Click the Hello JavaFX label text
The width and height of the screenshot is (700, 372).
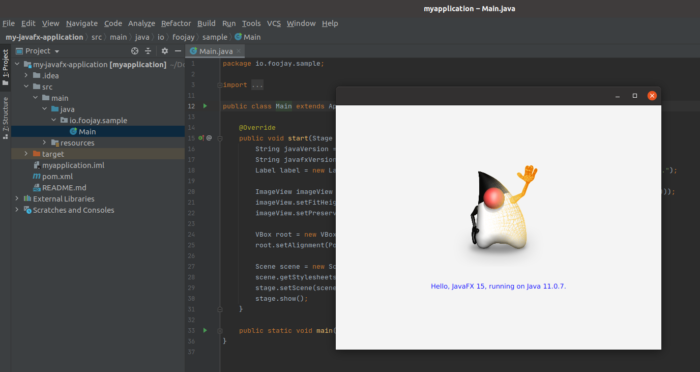[498, 286]
